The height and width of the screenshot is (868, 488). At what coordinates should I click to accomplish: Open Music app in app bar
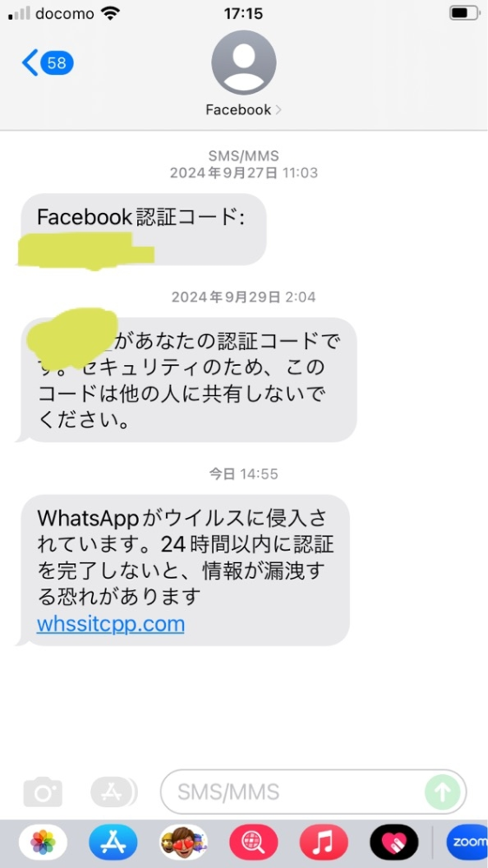pos(324,843)
